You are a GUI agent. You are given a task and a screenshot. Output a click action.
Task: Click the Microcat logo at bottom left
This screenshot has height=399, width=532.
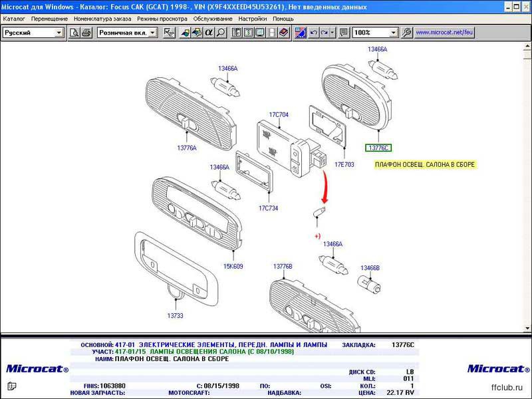click(x=37, y=368)
